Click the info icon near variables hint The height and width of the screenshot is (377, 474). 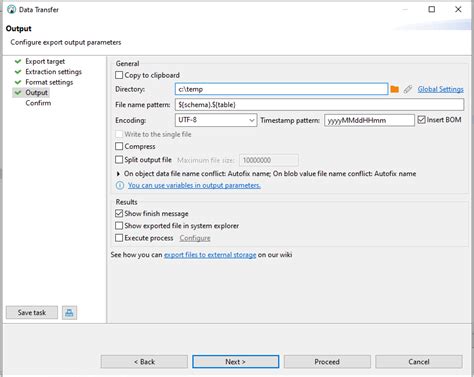point(120,185)
